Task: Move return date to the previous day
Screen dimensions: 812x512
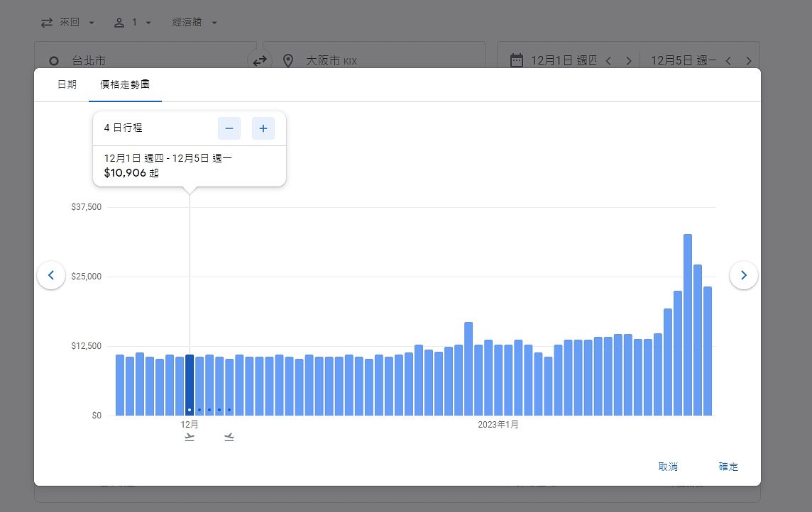Action: (x=728, y=61)
